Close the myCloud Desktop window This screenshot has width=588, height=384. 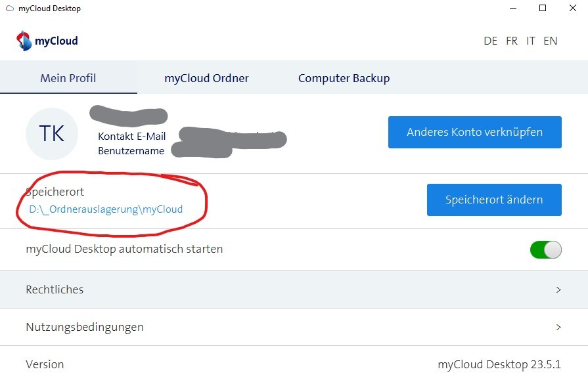[572, 9]
